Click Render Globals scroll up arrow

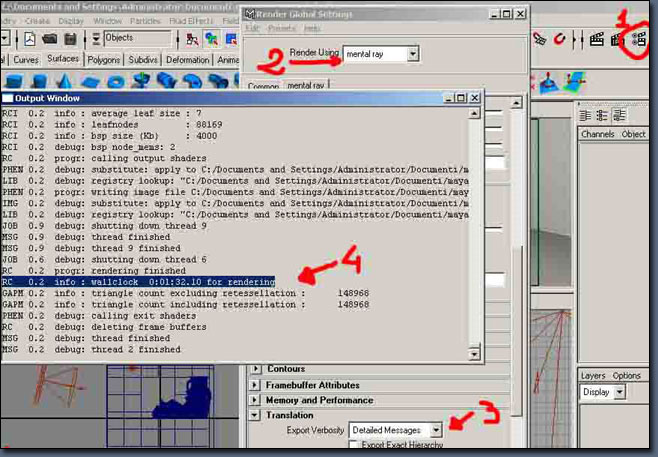click(516, 102)
